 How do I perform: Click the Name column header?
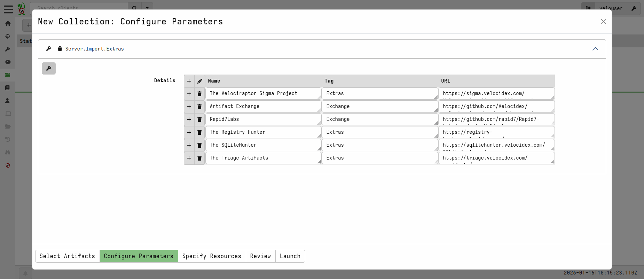pyautogui.click(x=214, y=81)
